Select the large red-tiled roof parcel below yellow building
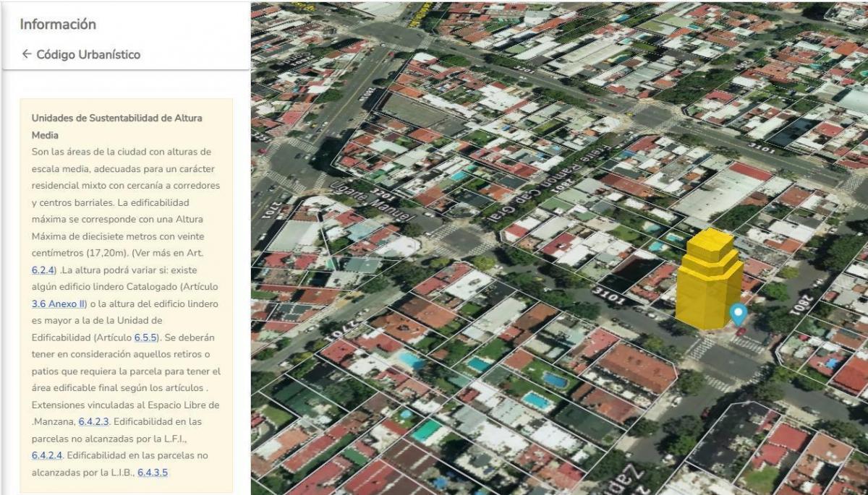 pos(637,367)
